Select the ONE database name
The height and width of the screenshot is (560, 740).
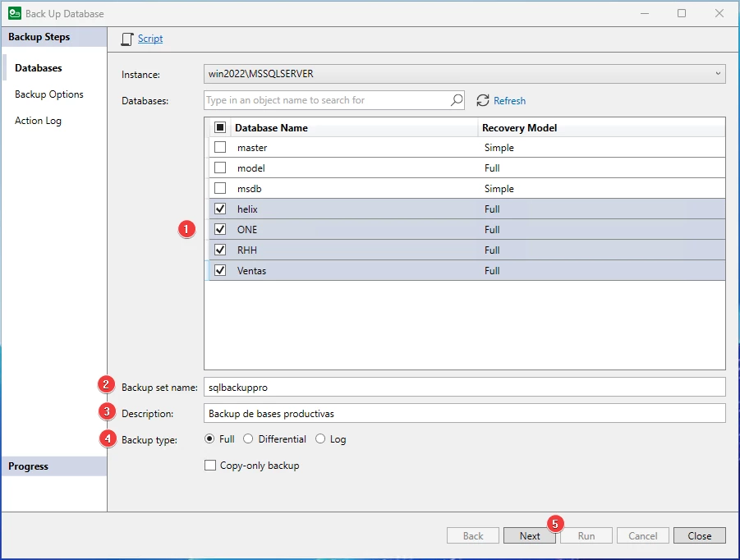[x=247, y=230]
